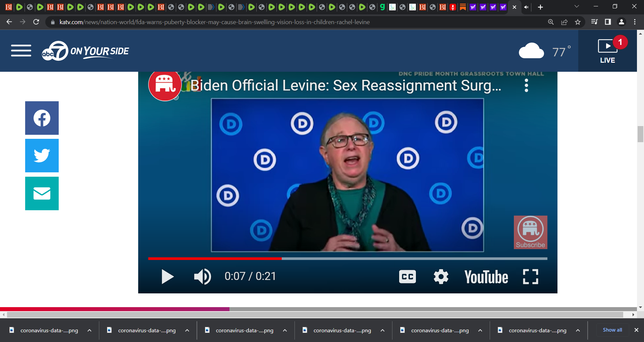Screen dimensions: 644x342
Task: Open media control icon in toolbar
Action: pyautogui.click(x=594, y=22)
